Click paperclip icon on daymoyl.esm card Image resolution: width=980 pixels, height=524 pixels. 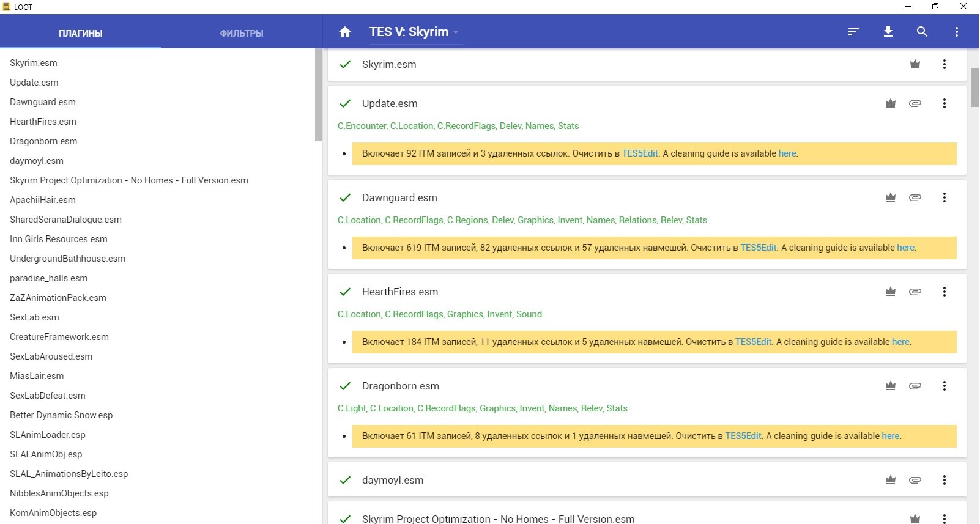point(915,480)
